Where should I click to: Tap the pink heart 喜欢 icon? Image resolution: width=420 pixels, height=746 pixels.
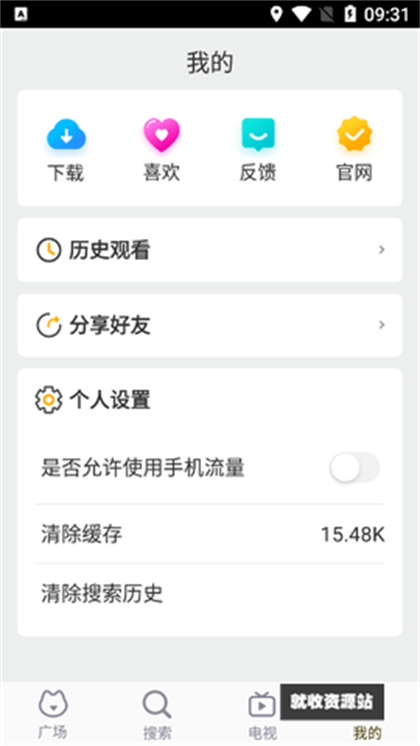162,135
